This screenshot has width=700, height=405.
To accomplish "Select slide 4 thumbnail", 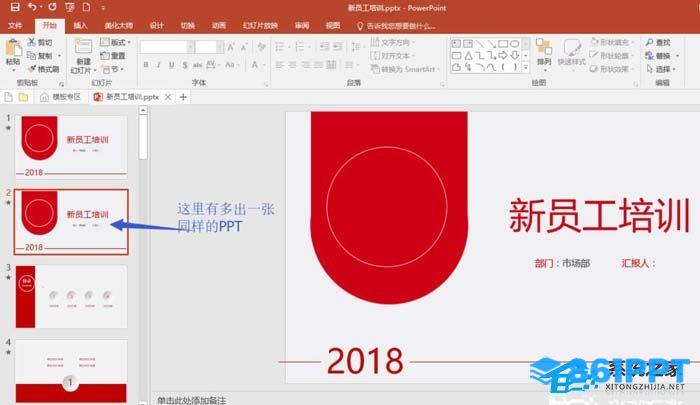I will point(71,371).
